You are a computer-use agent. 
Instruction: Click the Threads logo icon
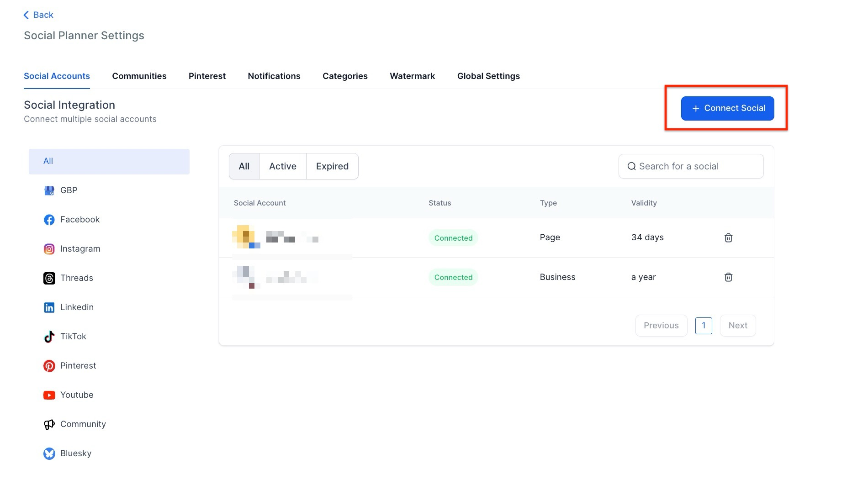[49, 278]
